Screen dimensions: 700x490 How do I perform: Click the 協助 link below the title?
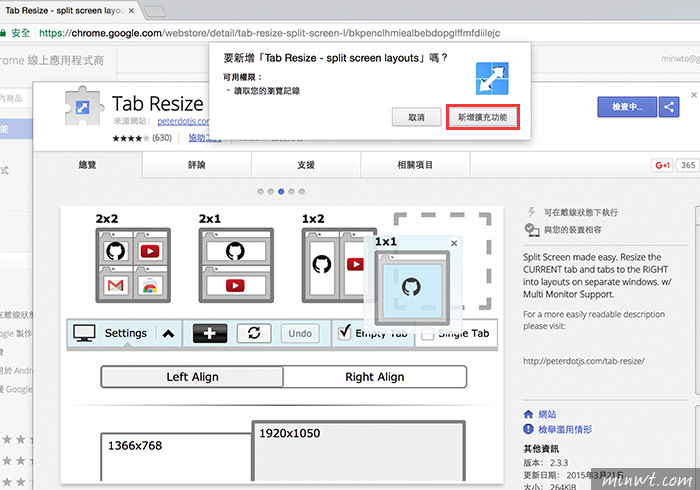tap(204, 138)
